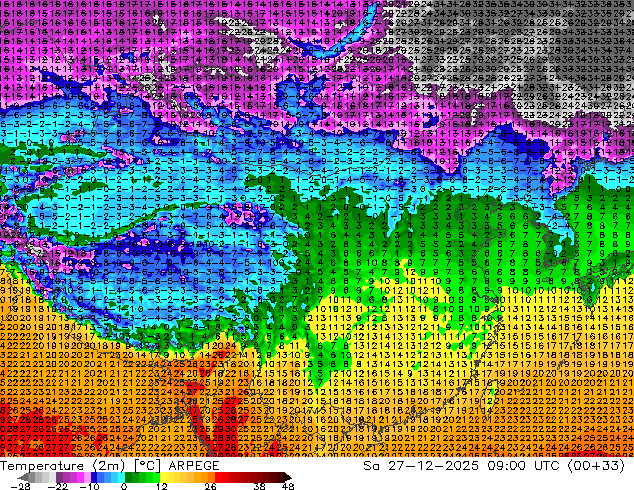Click the dark brown arrow at the legend's hot end
634x490 pixels.
(x=287, y=477)
